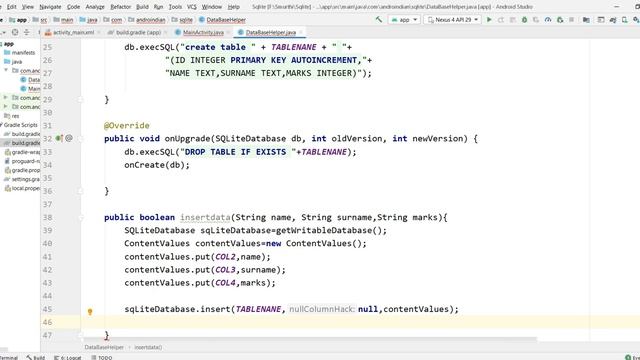Image resolution: width=640 pixels, height=360 pixels.
Task: Click the Make Project hammer icon
Action: 379,19
